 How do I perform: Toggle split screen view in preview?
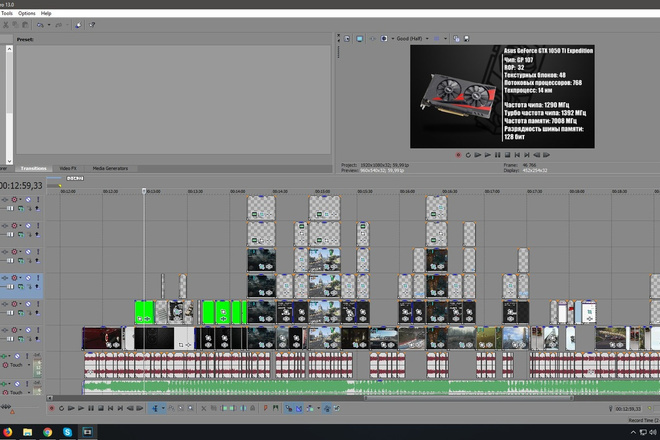pyautogui.click(x=384, y=38)
